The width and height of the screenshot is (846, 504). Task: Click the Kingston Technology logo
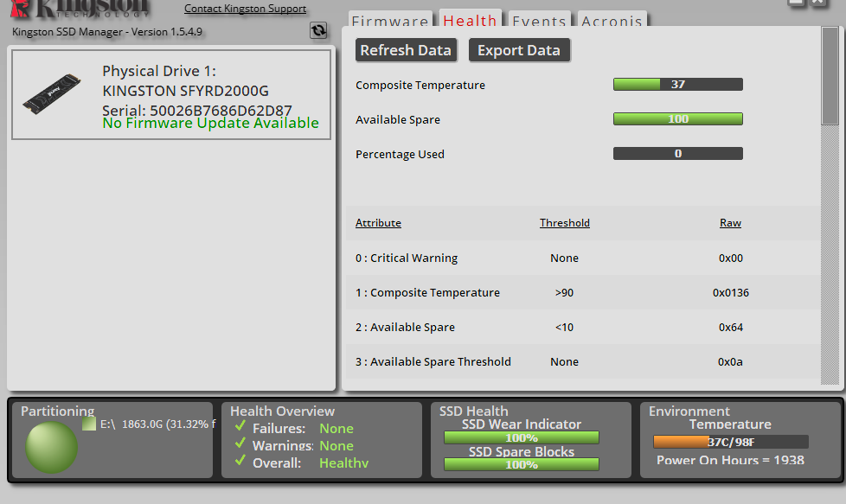pyautogui.click(x=80, y=8)
